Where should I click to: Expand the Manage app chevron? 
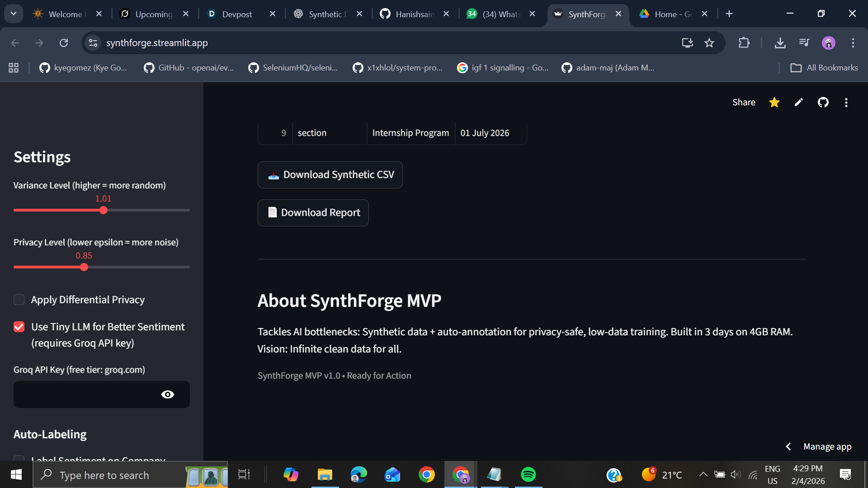[x=788, y=446]
